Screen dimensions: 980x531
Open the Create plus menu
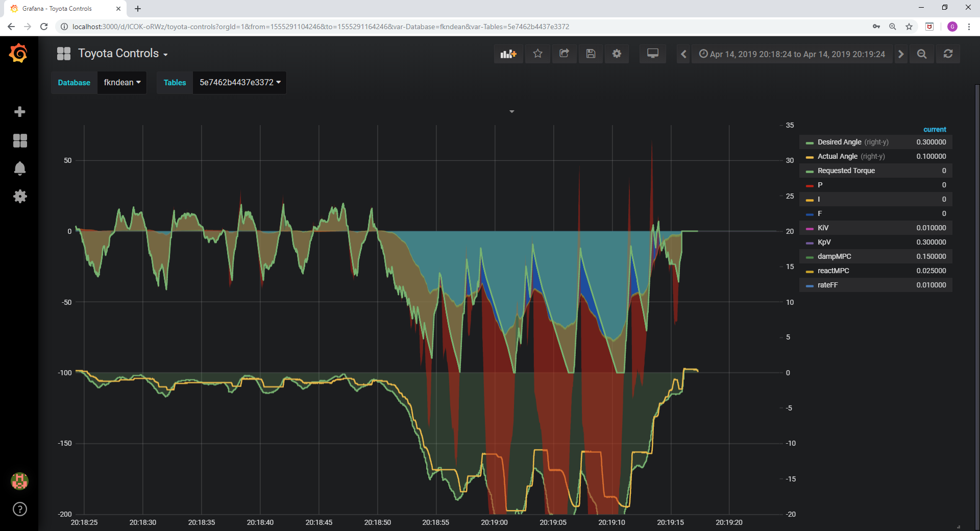click(20, 112)
